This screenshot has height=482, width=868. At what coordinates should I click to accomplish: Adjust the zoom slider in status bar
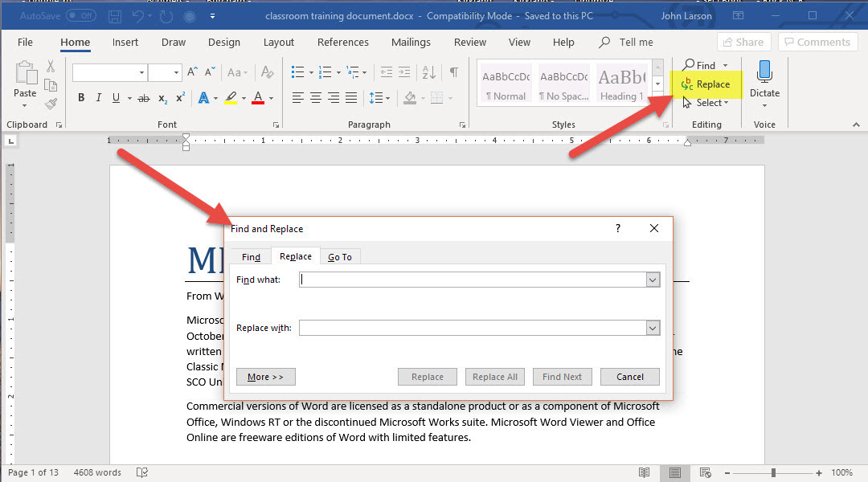pos(773,472)
